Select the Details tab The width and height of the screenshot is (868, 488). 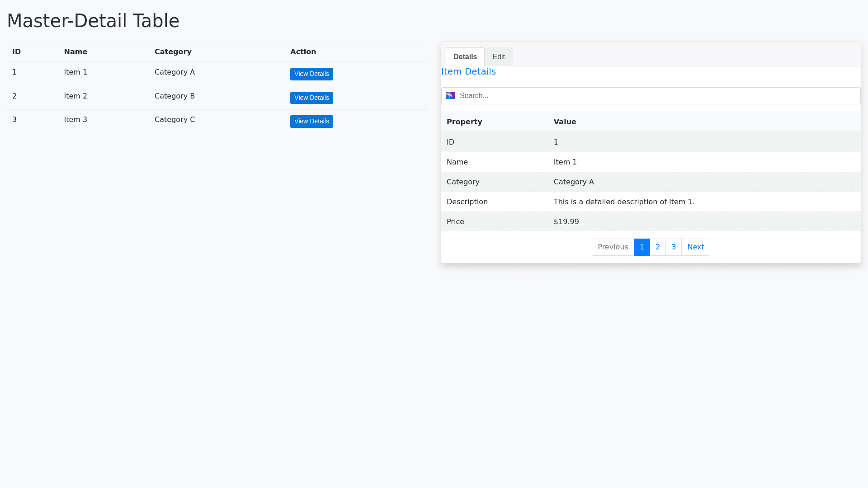pos(465,57)
